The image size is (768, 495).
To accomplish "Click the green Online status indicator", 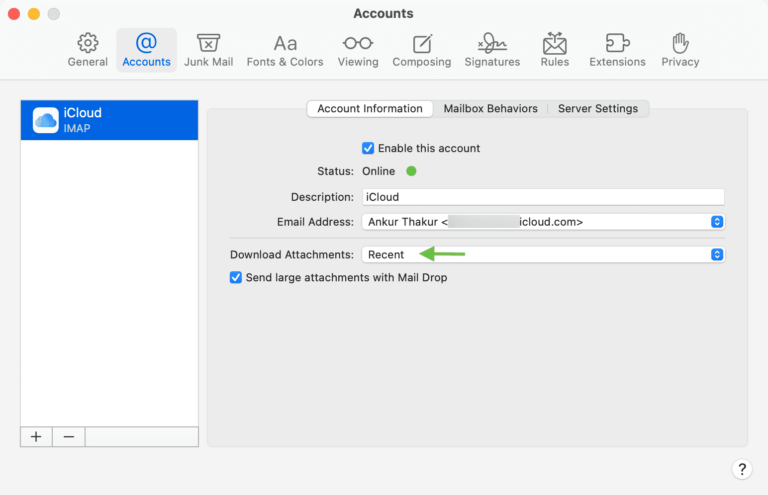I will pyautogui.click(x=411, y=171).
